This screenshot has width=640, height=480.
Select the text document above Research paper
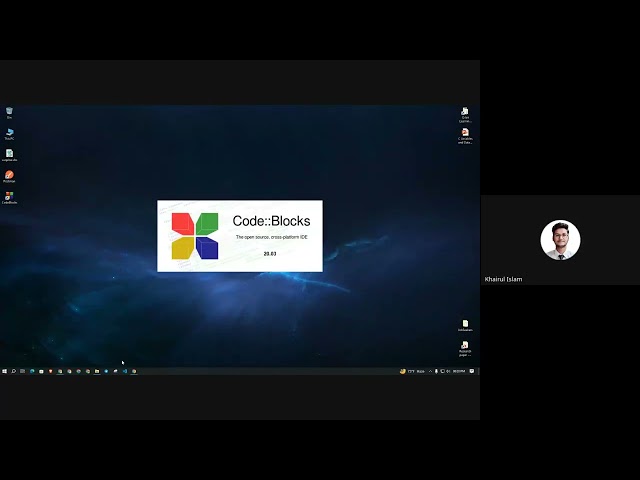click(x=465, y=325)
